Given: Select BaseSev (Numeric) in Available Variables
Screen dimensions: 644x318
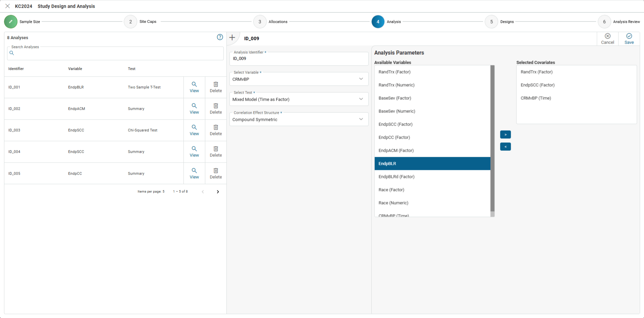Looking at the screenshot, I should [432, 111].
